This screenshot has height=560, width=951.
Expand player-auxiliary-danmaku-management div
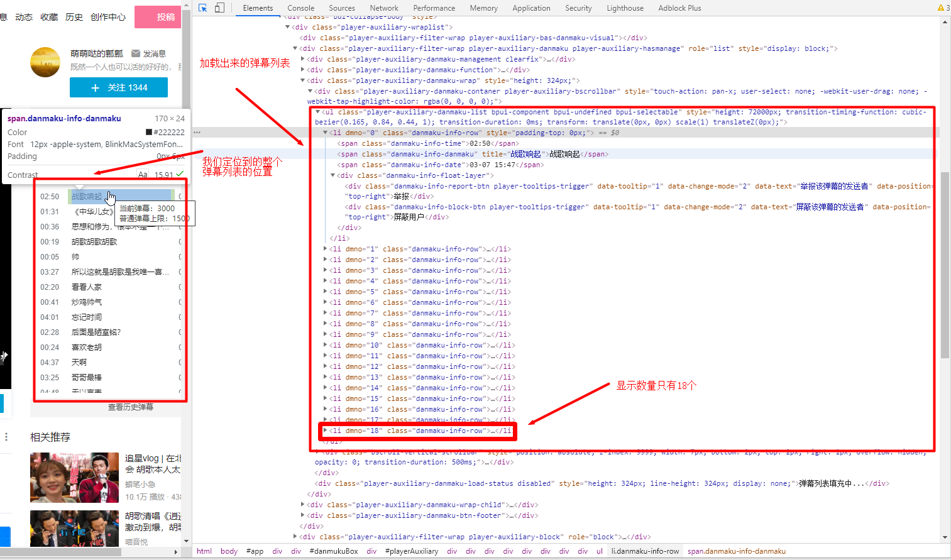click(303, 59)
